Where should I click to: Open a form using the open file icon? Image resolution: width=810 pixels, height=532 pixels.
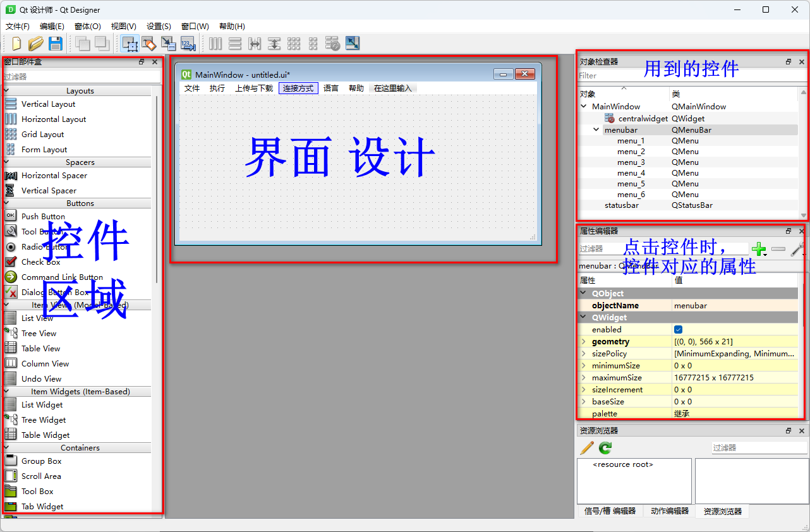pos(36,44)
